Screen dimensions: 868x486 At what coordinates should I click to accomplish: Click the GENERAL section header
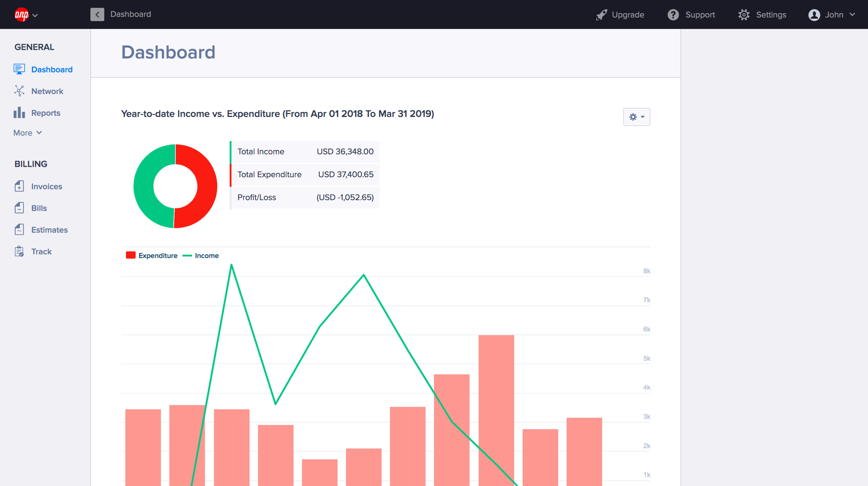tap(34, 47)
